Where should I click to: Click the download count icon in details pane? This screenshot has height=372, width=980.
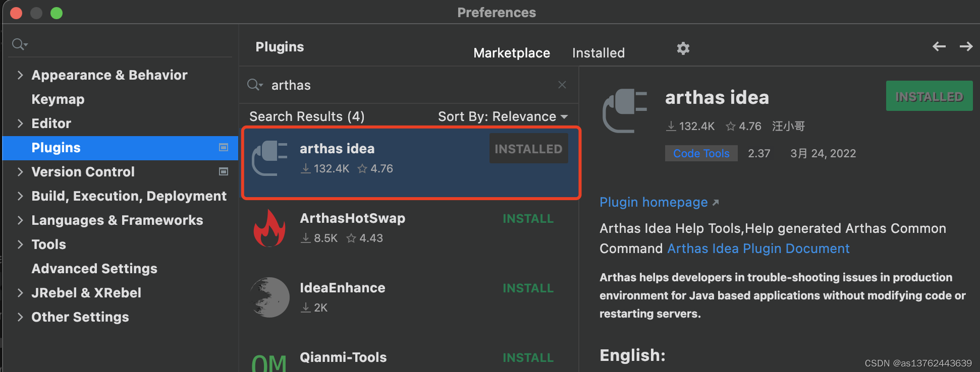(671, 126)
